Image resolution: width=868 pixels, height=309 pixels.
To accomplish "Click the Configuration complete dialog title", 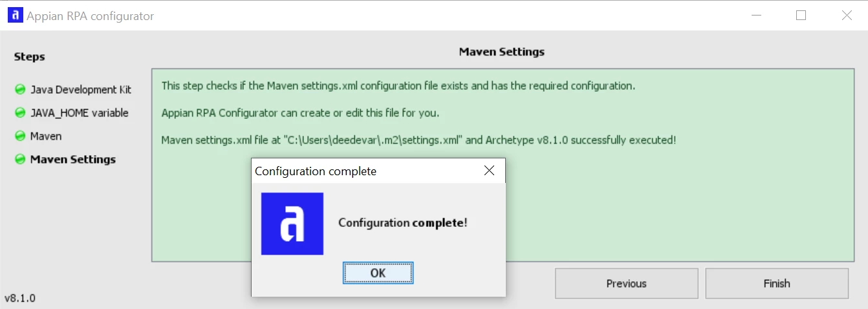I will coord(316,171).
